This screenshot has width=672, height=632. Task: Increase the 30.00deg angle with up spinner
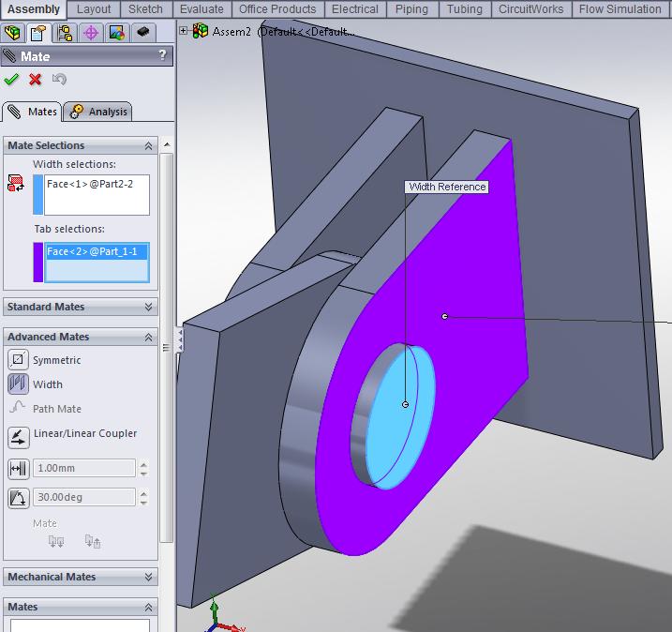[144, 493]
